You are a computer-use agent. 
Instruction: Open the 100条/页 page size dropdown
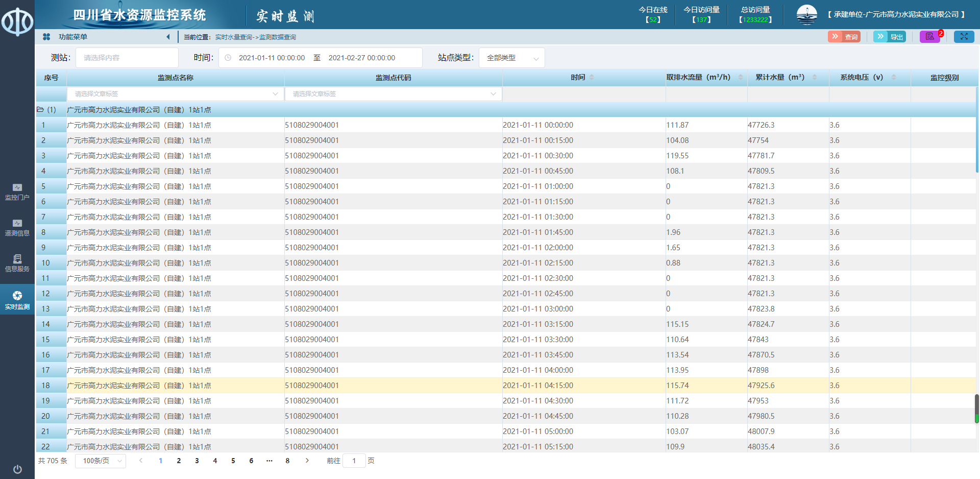[101, 461]
